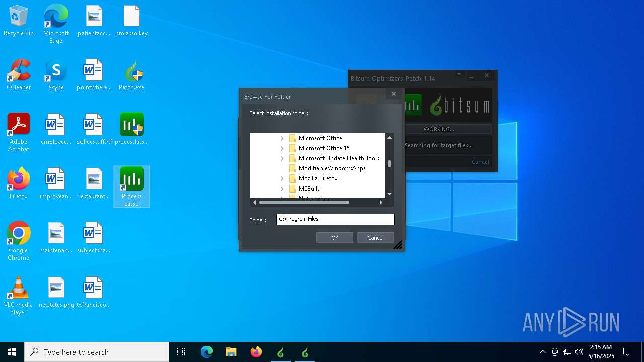This screenshot has width=644, height=362.
Task: Select the improvean Word document icon
Action: tap(56, 184)
